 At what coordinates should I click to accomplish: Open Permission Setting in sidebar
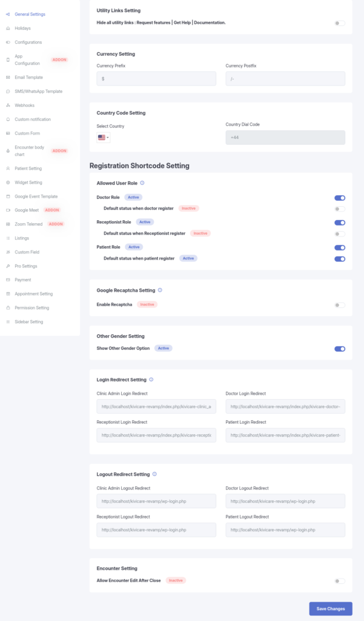pyautogui.click(x=31, y=308)
